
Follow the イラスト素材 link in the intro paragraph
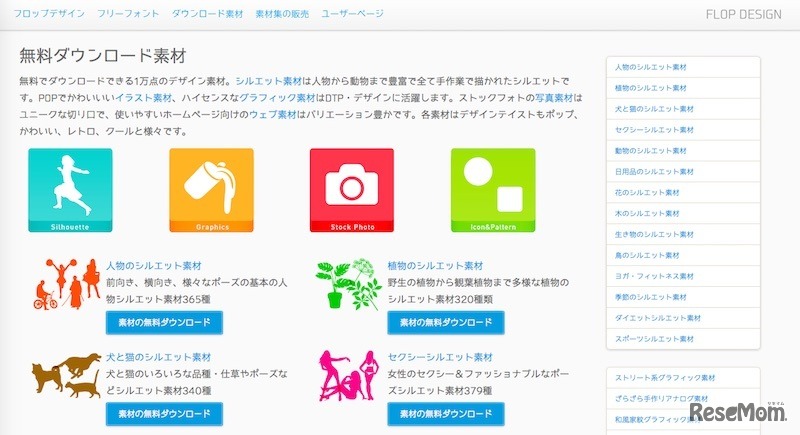(143, 98)
